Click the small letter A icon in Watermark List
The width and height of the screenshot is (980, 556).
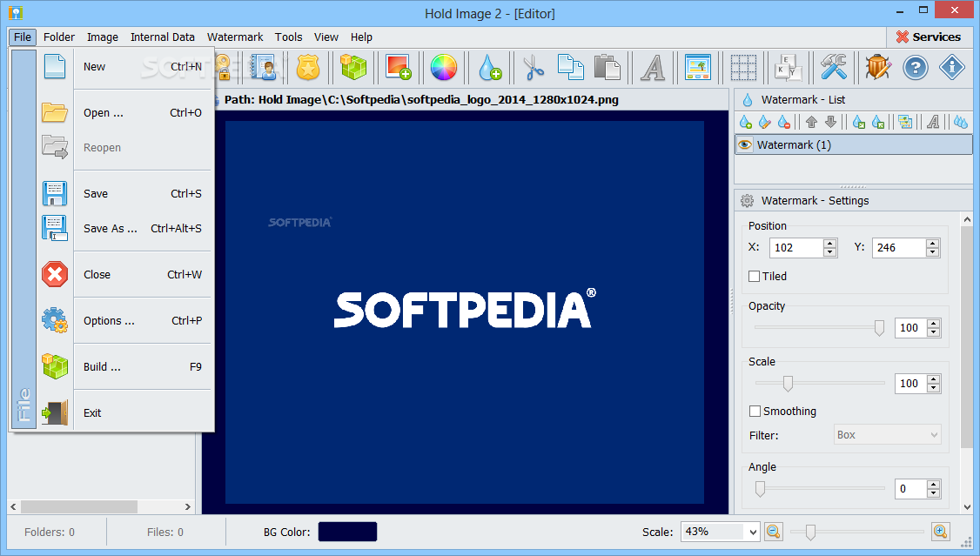click(933, 122)
